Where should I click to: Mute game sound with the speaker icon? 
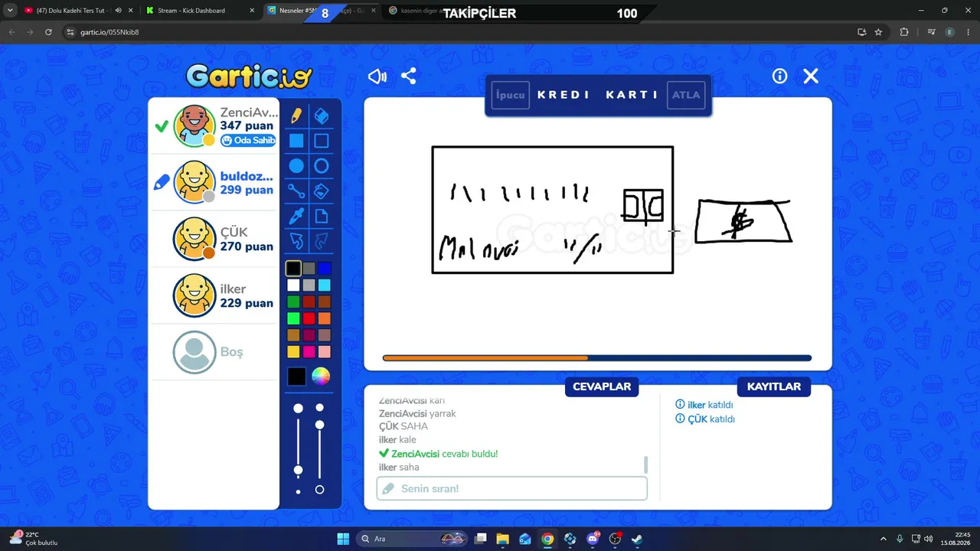(377, 76)
